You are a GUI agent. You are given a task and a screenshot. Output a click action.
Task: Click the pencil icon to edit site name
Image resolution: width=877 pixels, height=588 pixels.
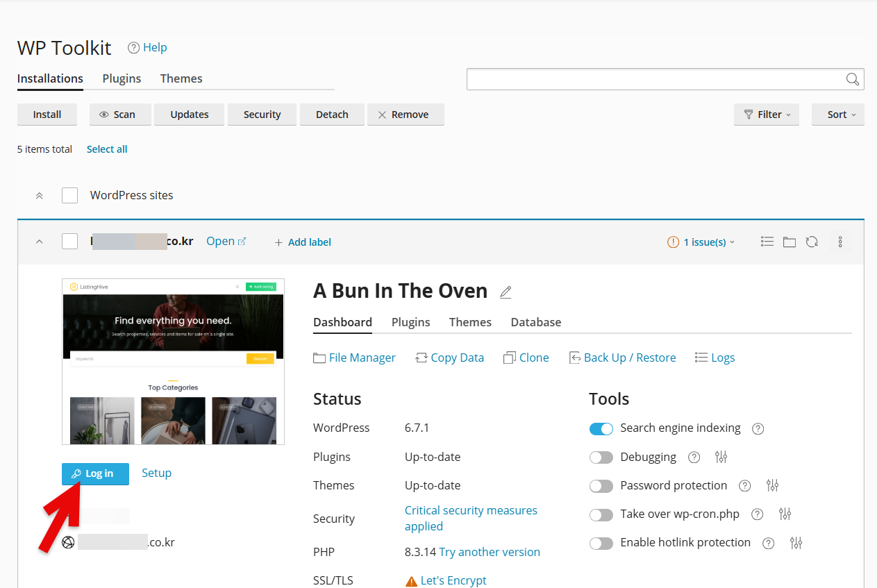(x=506, y=292)
